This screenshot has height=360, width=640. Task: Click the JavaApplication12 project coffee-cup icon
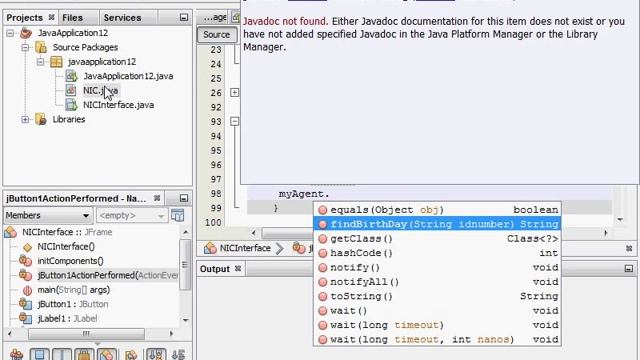coord(26,33)
